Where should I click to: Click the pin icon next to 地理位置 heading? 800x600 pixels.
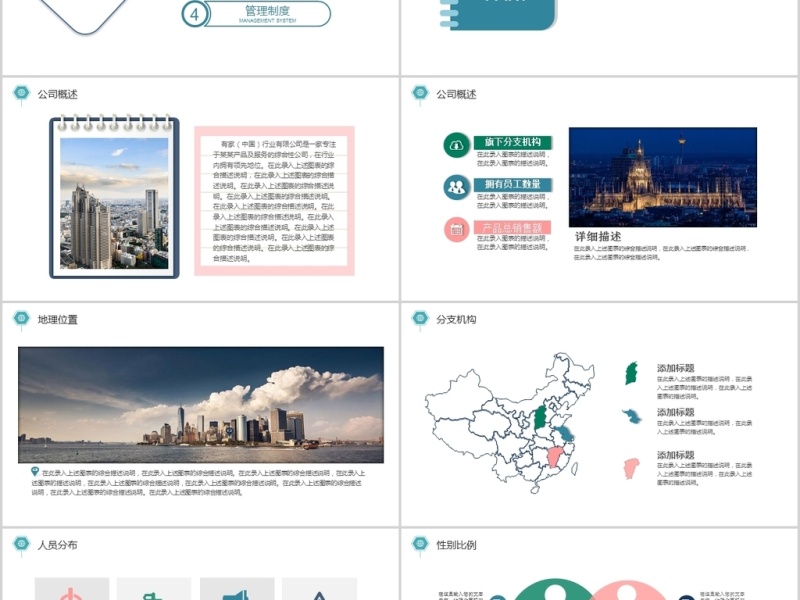point(21,319)
